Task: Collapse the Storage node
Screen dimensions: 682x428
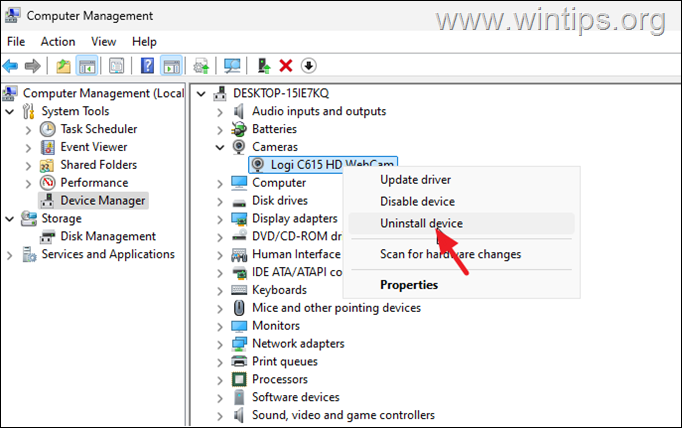Action: (x=10, y=219)
